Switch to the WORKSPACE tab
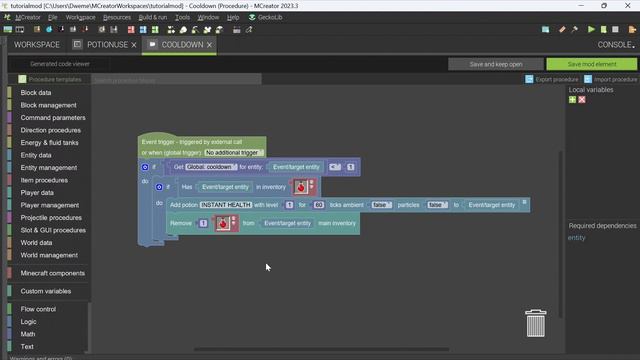The height and width of the screenshot is (360, 640). (37, 45)
